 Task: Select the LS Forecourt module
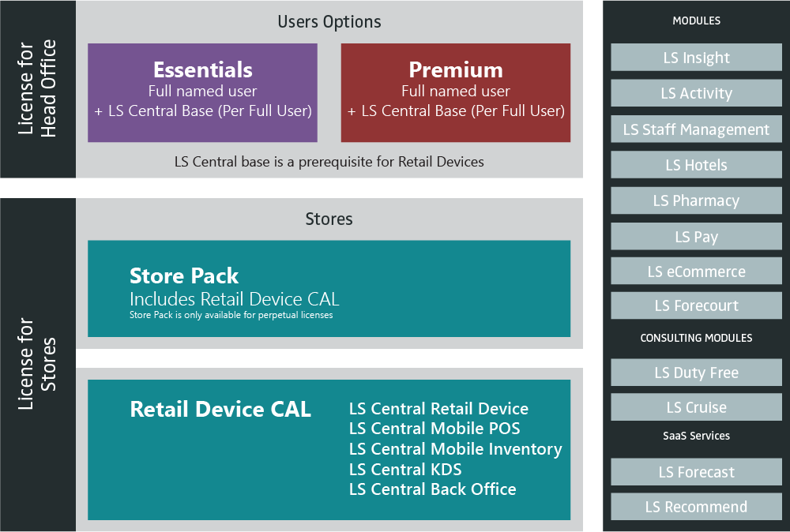(696, 305)
